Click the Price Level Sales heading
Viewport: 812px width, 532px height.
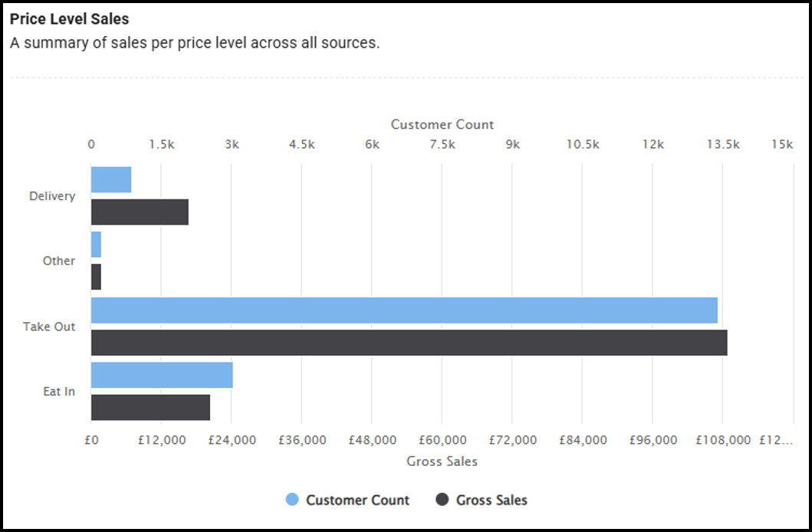[x=70, y=19]
